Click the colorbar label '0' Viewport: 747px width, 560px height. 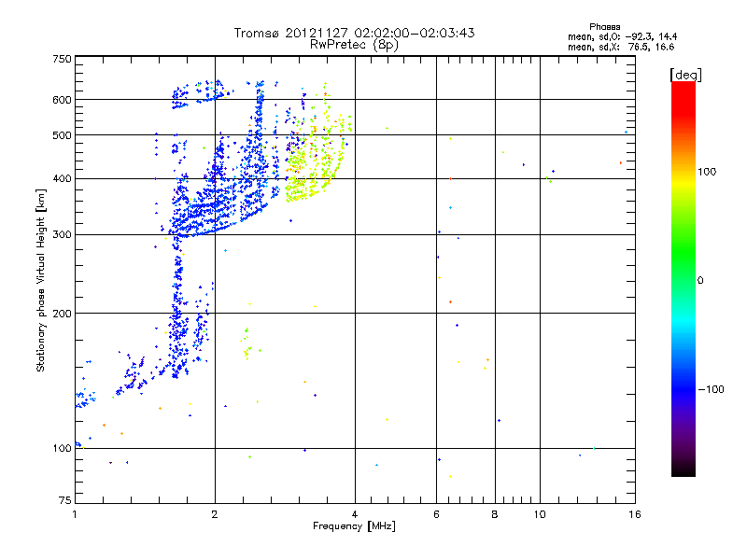click(700, 281)
